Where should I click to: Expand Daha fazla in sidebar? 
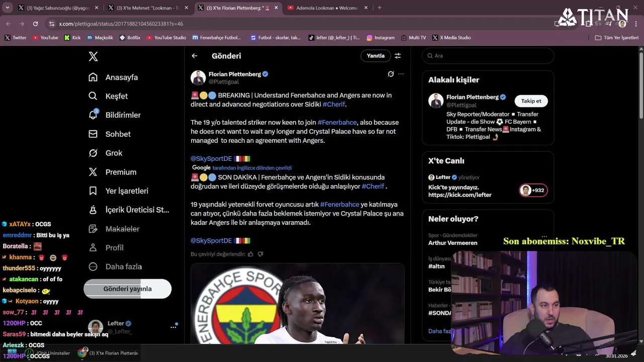pyautogui.click(x=115, y=267)
